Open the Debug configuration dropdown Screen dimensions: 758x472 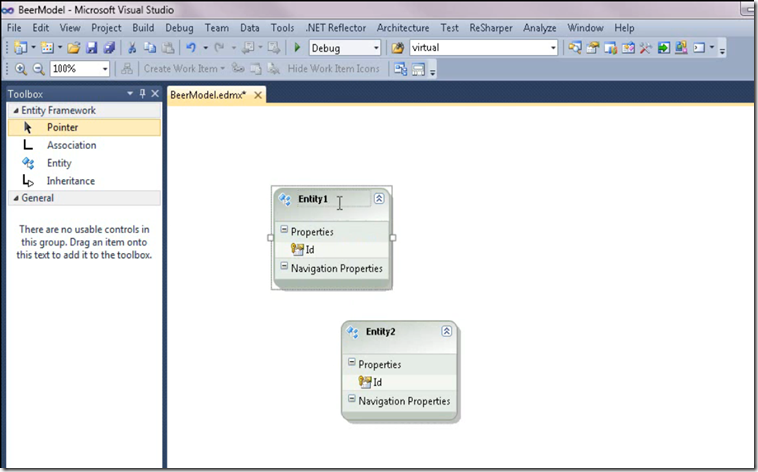point(376,48)
